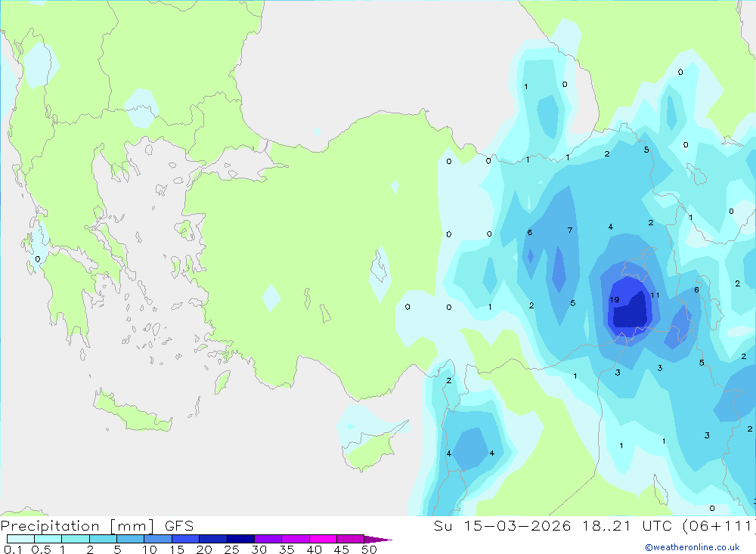
Task: Select the 5–10 mm legend color swatch
Action: point(130,539)
